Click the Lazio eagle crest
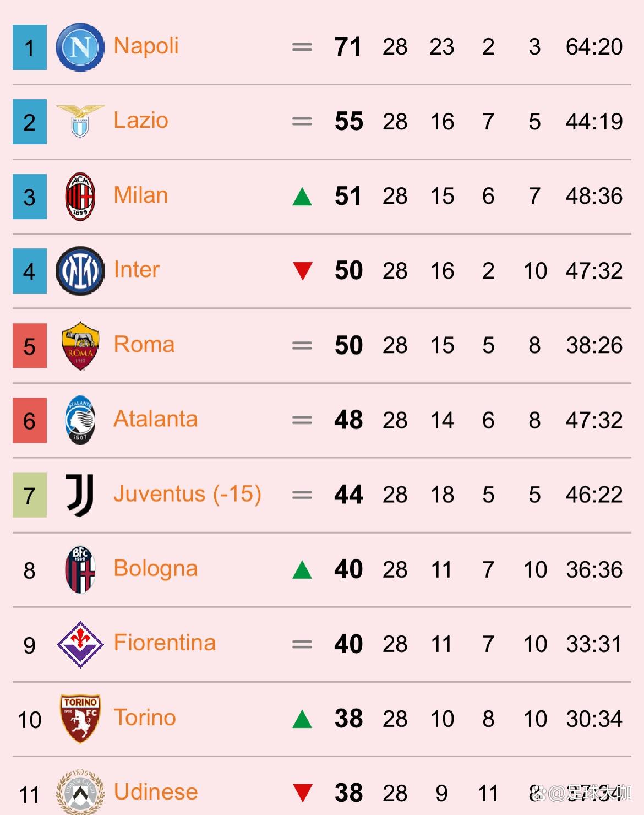The height and width of the screenshot is (815, 644). click(80, 122)
